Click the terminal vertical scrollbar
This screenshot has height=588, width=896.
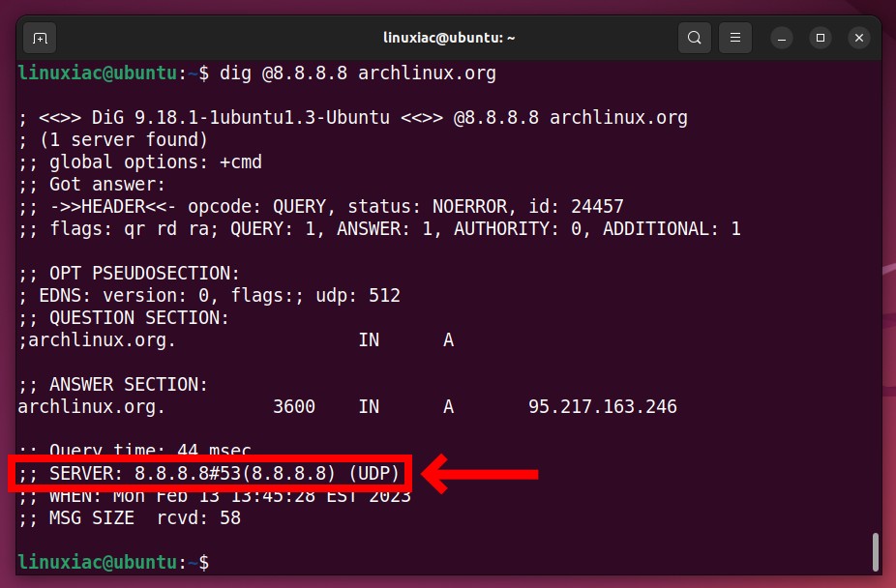click(875, 551)
